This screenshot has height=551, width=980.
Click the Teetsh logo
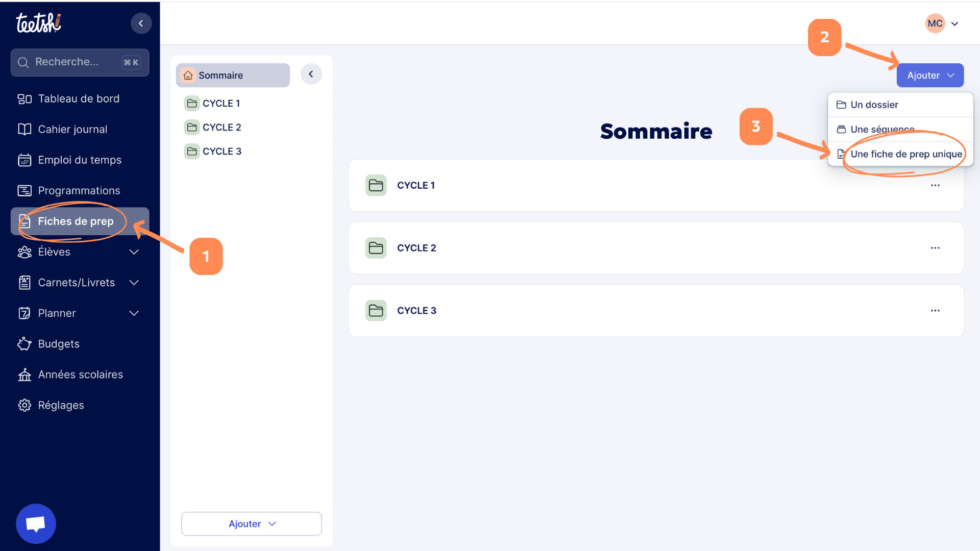[39, 23]
